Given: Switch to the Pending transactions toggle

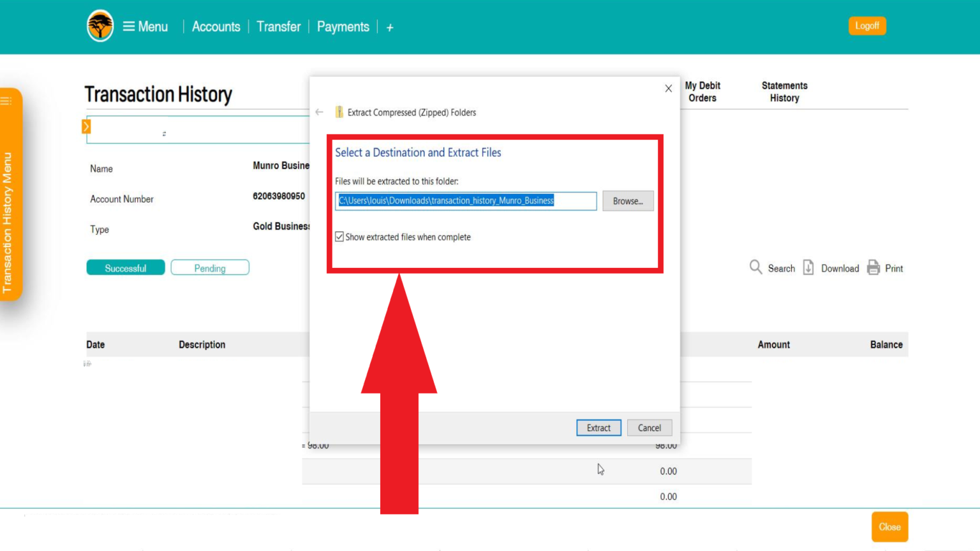Looking at the screenshot, I should pos(210,267).
